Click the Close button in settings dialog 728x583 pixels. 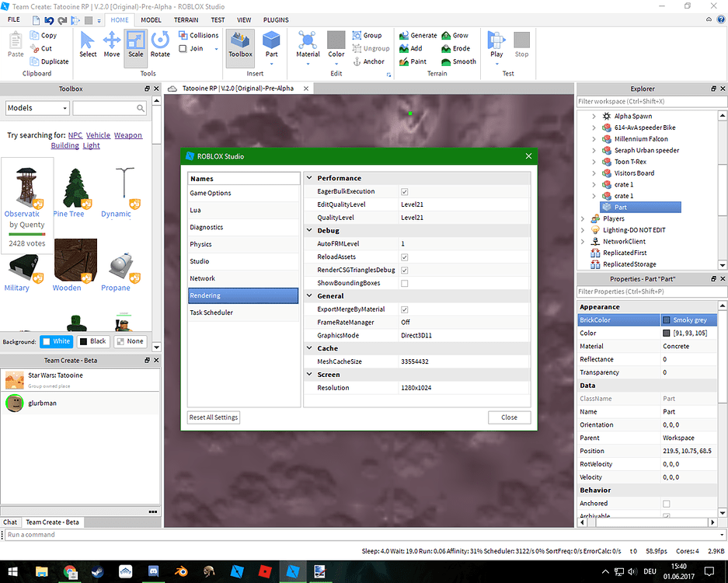(x=509, y=417)
